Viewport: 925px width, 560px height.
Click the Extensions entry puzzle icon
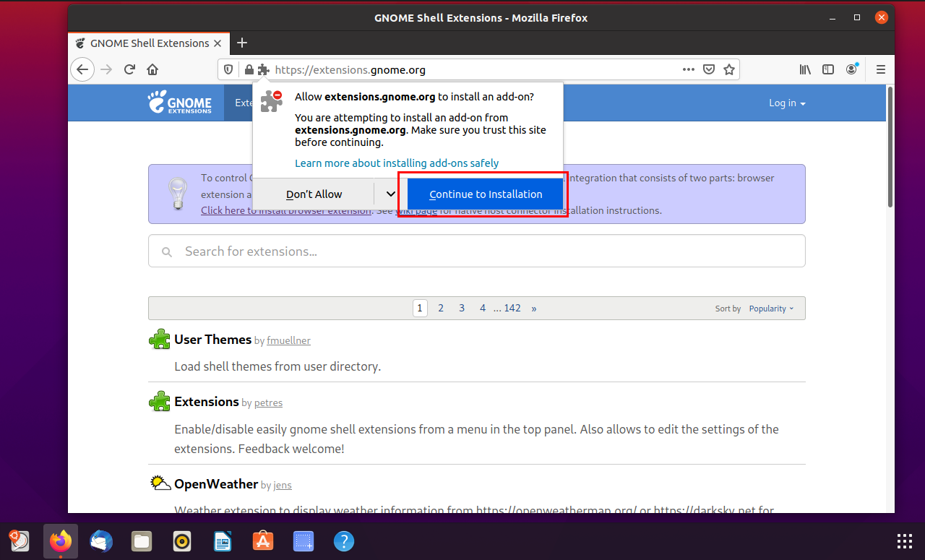[x=160, y=401]
